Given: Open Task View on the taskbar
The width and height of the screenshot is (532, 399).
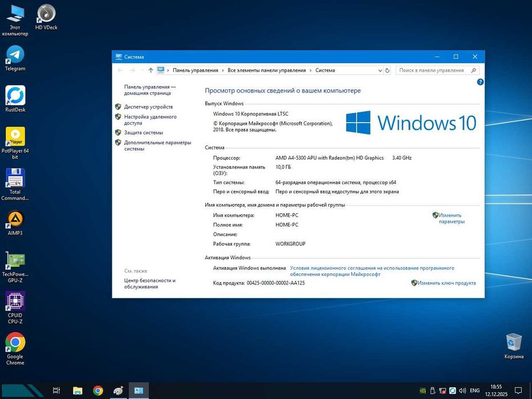Looking at the screenshot, I should coord(56,390).
